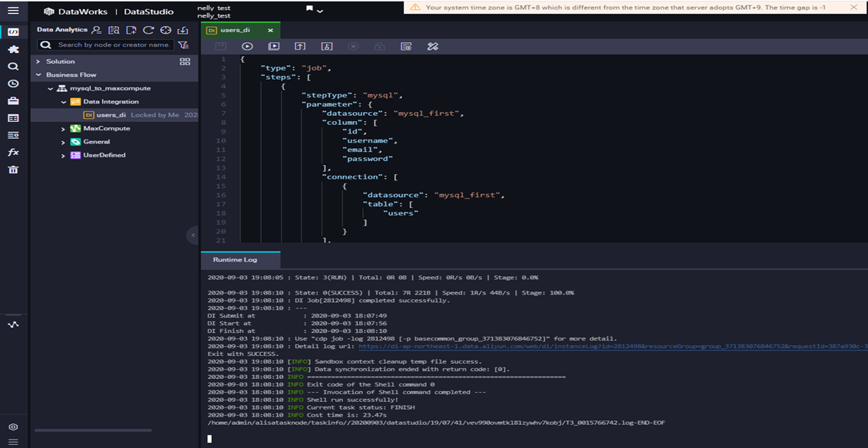Expand the Solution section

coord(38,61)
